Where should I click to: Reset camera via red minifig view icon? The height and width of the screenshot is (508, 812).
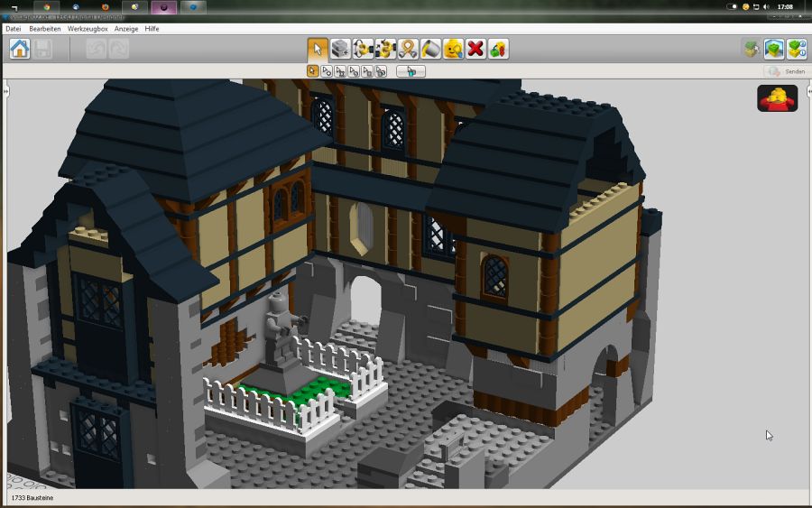pos(777,98)
